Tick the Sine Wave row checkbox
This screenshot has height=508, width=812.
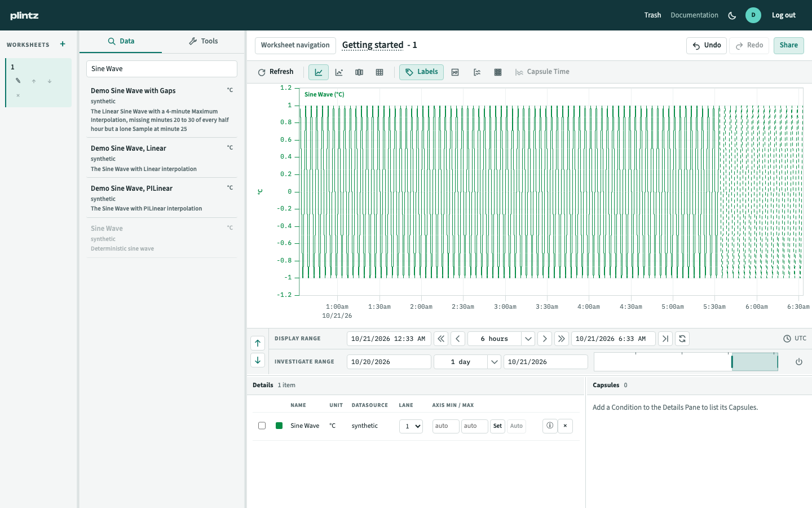262,426
